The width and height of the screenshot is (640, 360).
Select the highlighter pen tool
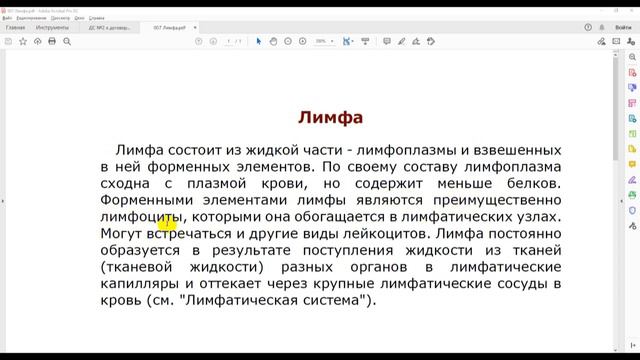click(402, 41)
